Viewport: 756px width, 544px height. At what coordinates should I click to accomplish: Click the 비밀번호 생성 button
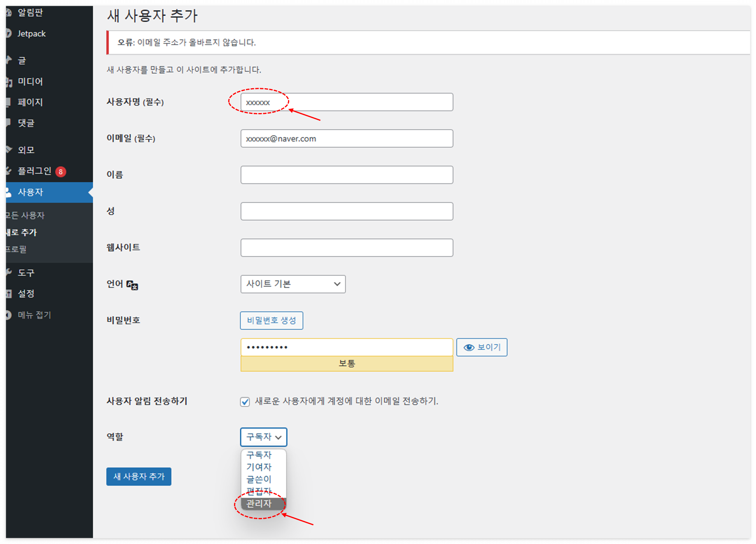click(x=271, y=321)
